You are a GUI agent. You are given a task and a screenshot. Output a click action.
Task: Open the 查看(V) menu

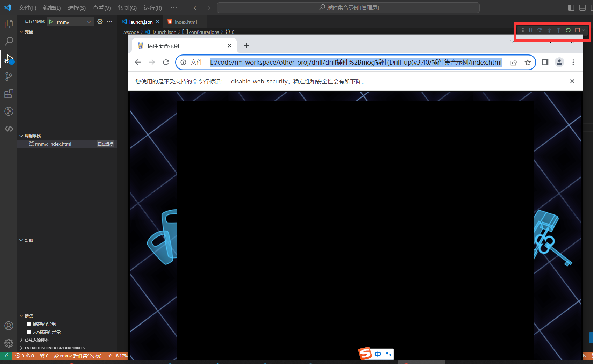[102, 8]
